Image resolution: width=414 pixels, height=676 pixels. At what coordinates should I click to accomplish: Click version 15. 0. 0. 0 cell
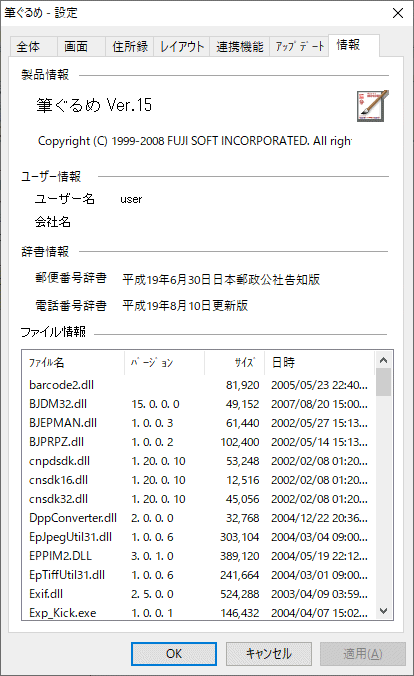tap(155, 404)
